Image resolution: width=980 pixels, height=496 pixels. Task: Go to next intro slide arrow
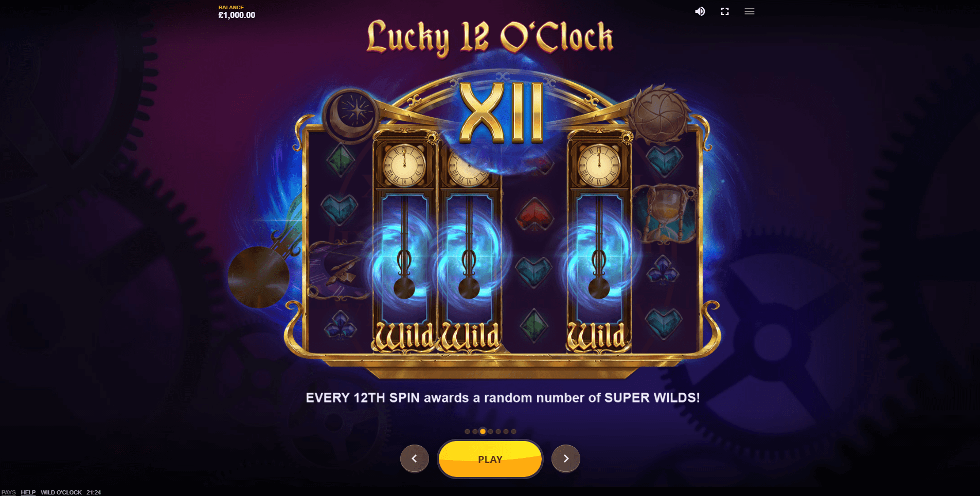(x=566, y=458)
